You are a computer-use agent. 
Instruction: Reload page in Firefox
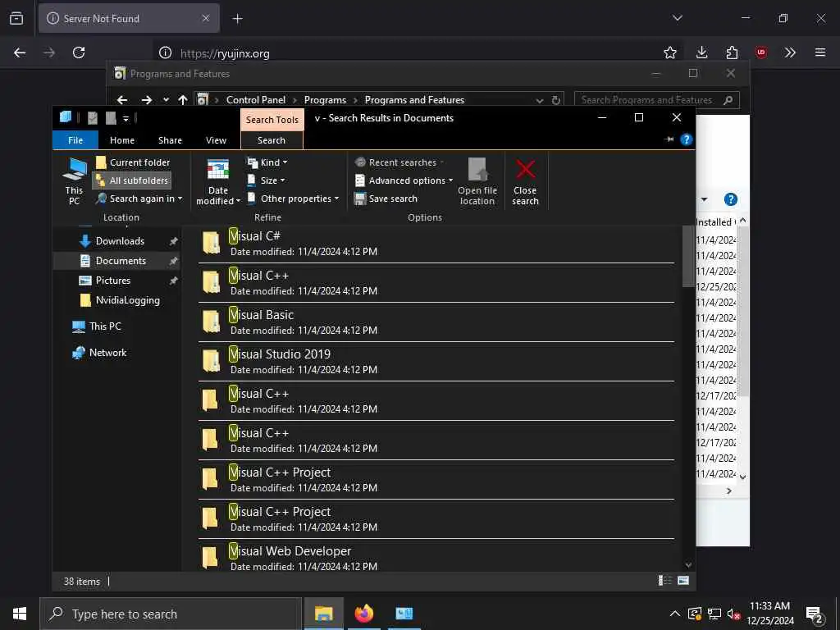79,52
